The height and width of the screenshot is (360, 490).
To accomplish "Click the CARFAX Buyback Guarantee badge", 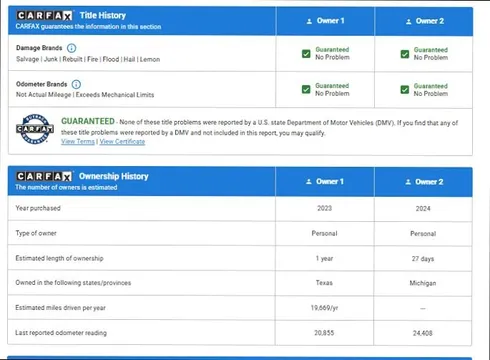I will (x=35, y=129).
